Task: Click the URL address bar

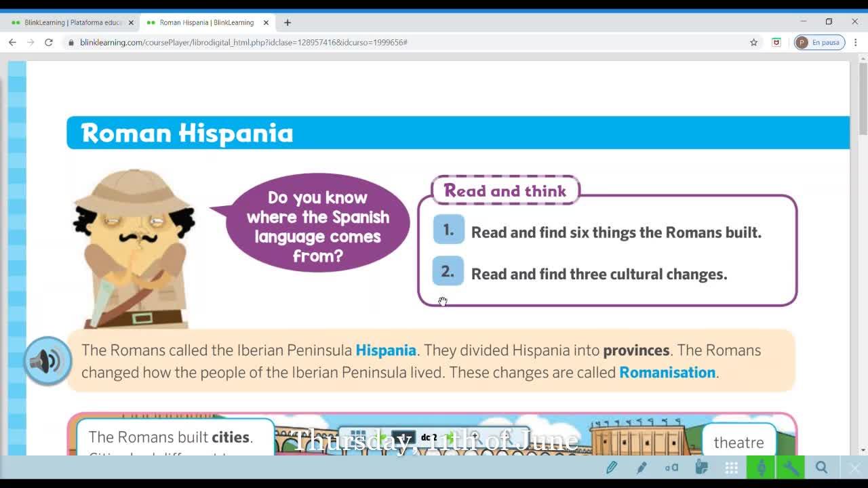Action: (x=407, y=42)
